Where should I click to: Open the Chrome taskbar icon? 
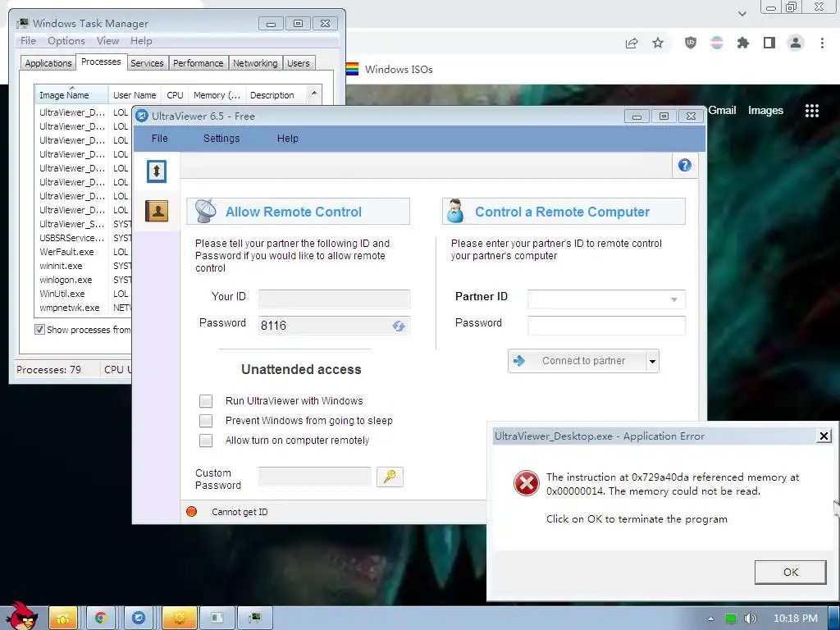(100, 618)
